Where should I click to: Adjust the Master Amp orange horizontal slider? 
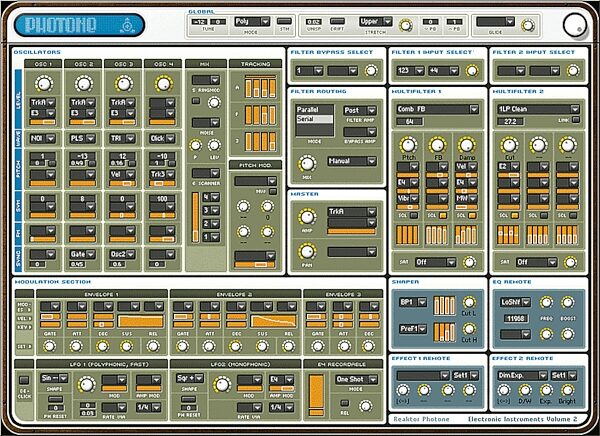(x=352, y=232)
